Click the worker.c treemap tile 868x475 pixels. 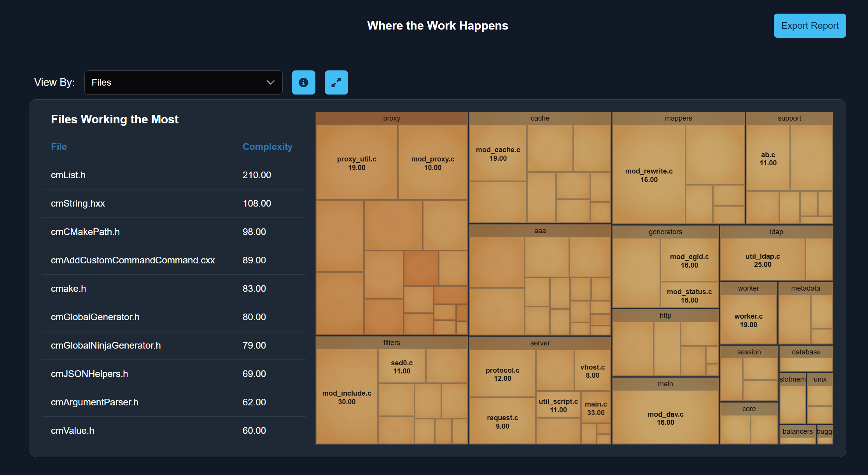point(748,320)
